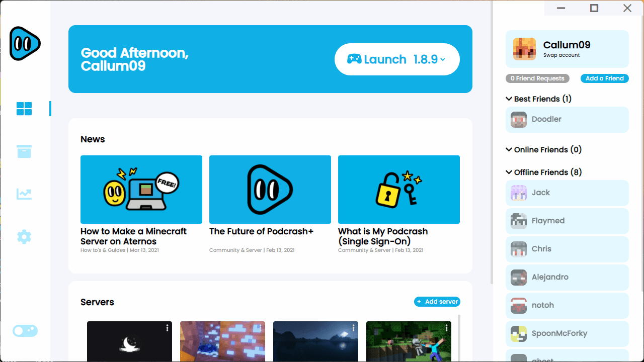Image resolution: width=644 pixels, height=362 pixels.
Task: Read 'How to Make a Minecraft Server on Aternos'
Action: tap(133, 236)
